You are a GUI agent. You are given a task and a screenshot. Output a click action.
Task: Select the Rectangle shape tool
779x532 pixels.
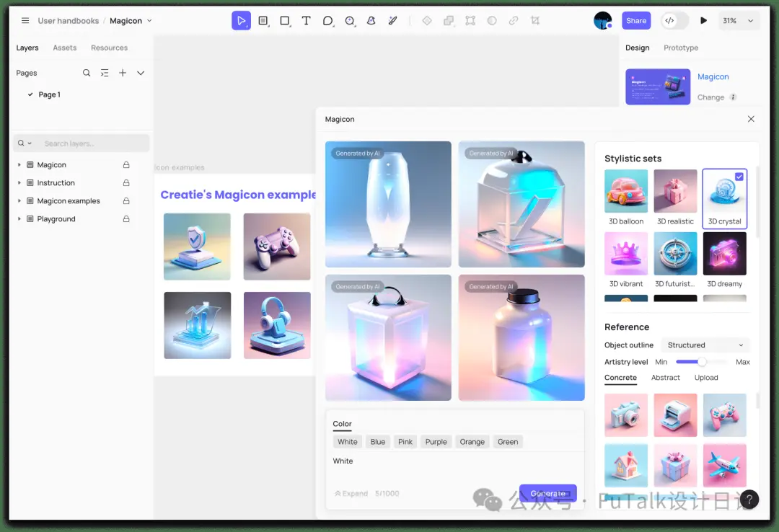click(x=285, y=21)
